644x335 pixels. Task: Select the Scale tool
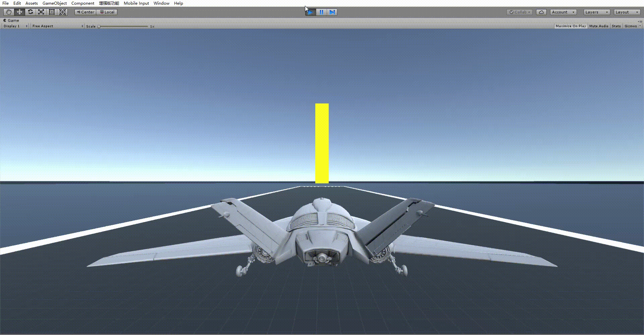(41, 12)
